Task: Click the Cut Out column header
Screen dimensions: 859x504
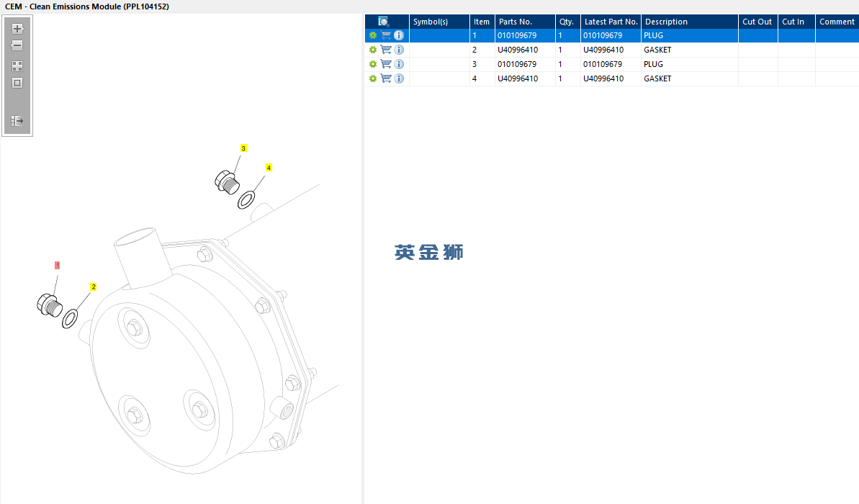Action: pyautogui.click(x=757, y=22)
